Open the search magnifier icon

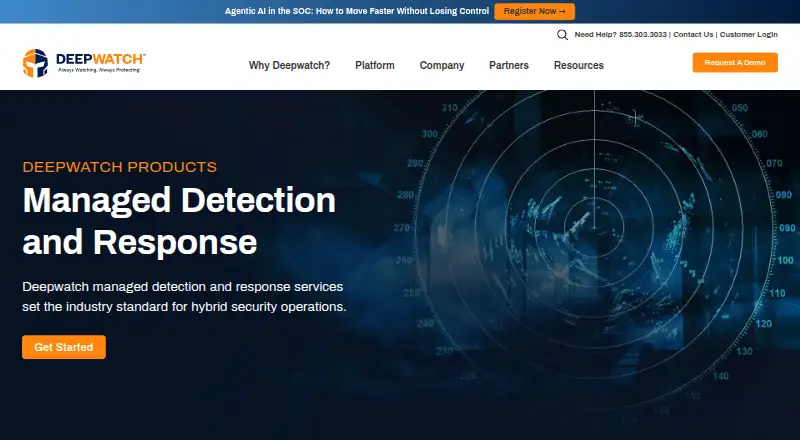pos(562,35)
